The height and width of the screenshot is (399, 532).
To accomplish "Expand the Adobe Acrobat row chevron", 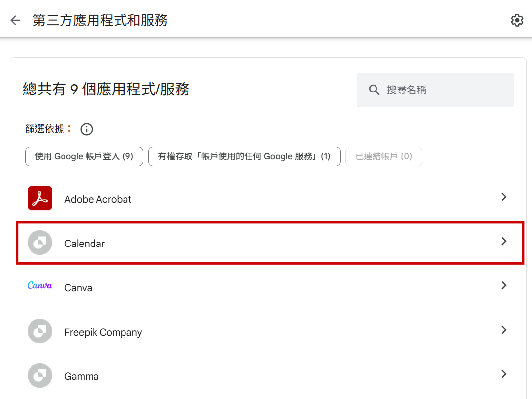I will (503, 197).
